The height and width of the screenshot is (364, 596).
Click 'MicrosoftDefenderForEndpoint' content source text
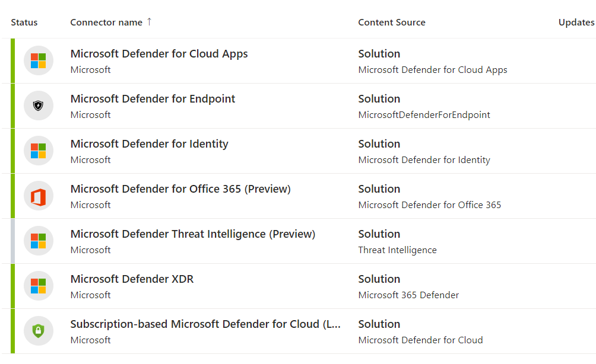424,115
